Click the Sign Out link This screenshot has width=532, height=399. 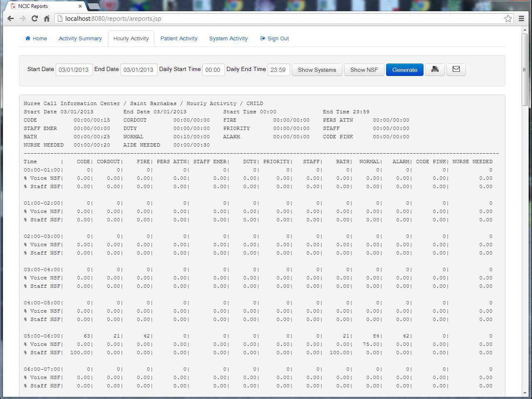(x=274, y=39)
